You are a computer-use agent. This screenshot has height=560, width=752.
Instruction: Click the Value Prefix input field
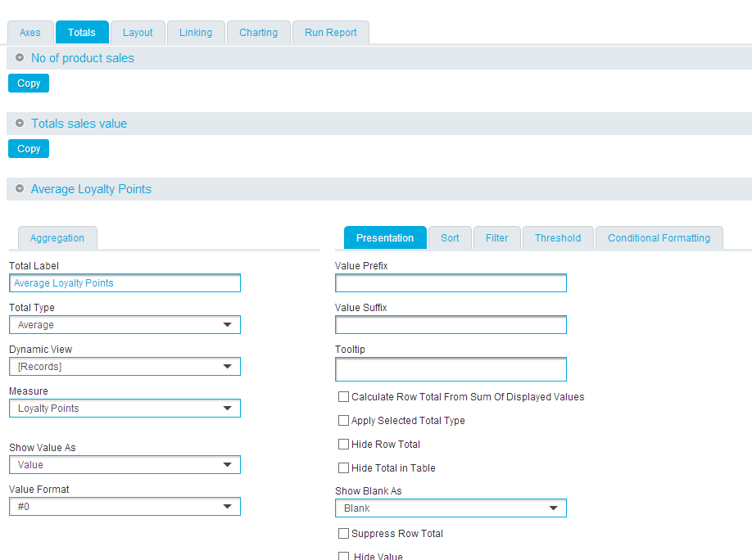tap(451, 283)
